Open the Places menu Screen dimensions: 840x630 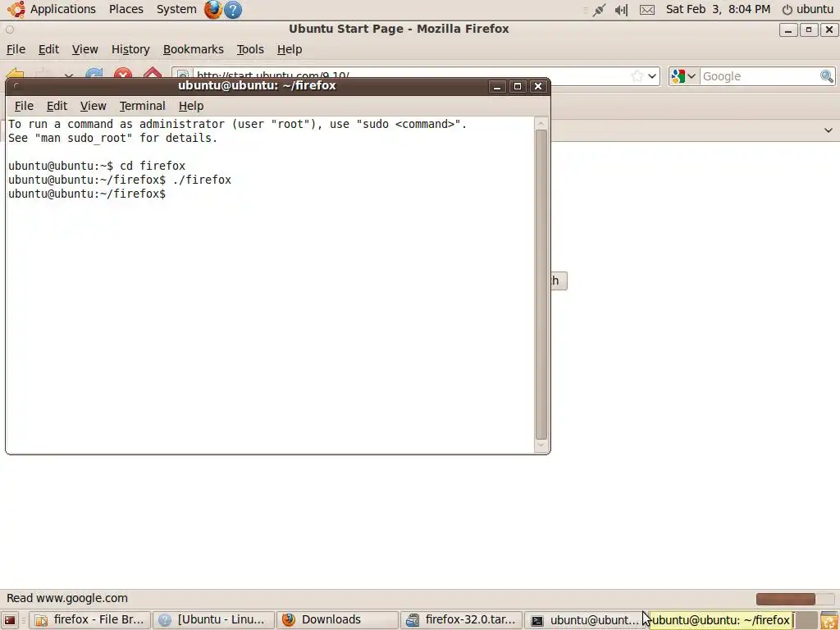pyautogui.click(x=126, y=9)
